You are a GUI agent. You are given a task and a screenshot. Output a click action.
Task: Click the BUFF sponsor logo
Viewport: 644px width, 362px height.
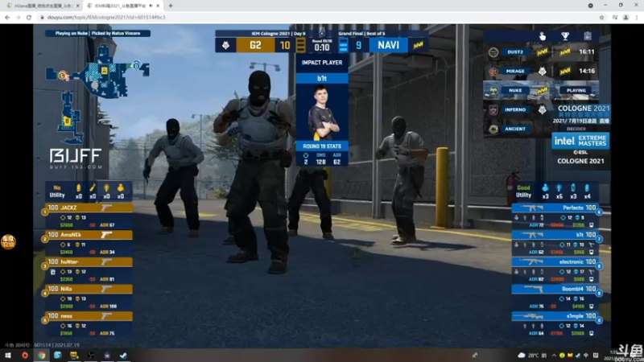point(76,158)
